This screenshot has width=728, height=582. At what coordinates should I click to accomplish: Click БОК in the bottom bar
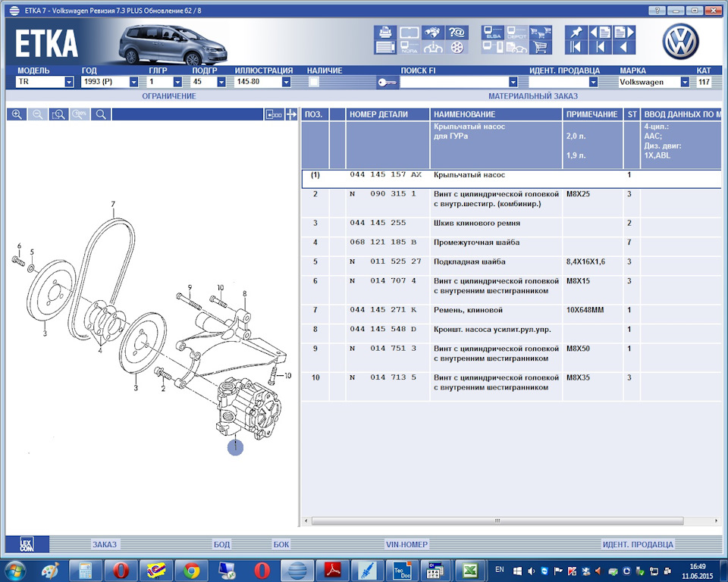(281, 544)
